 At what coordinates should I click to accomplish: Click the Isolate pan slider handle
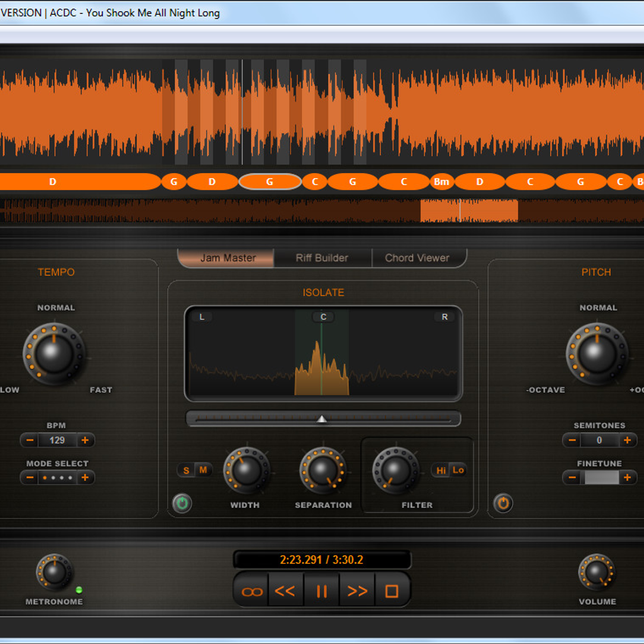click(x=321, y=419)
